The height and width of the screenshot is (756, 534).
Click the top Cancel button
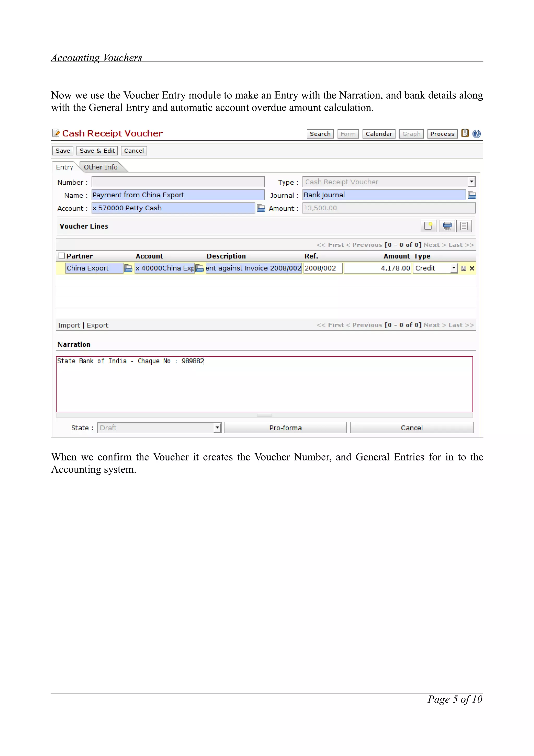pos(134,151)
